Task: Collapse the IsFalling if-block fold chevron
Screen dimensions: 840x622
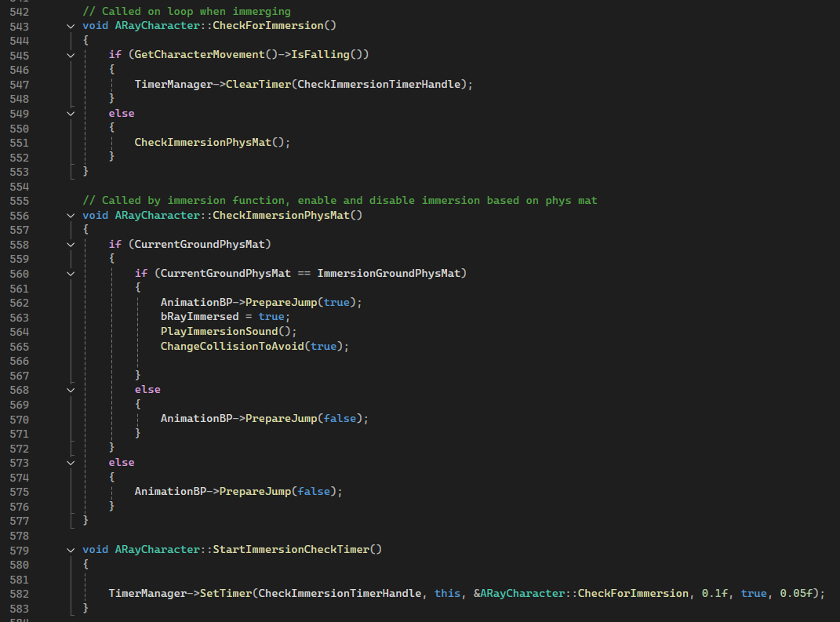Action: (71, 55)
